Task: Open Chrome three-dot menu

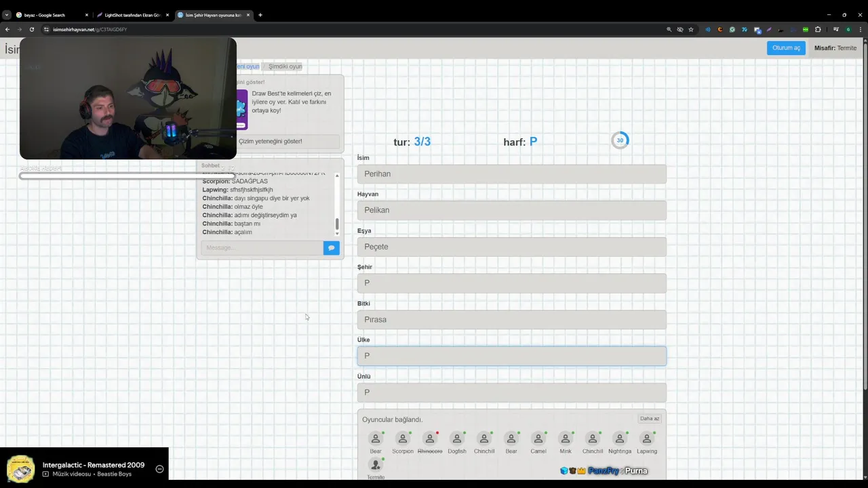Action: point(860,30)
